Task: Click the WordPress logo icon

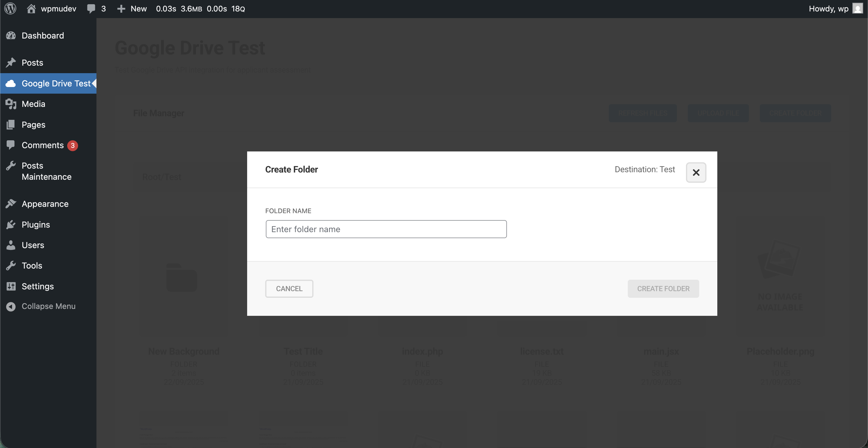Action: tap(11, 8)
